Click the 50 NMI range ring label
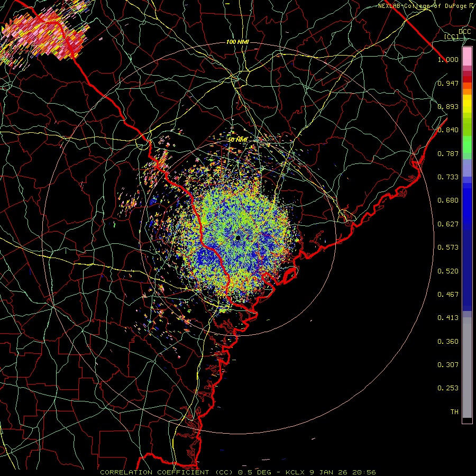The image size is (476, 476). coord(237,140)
